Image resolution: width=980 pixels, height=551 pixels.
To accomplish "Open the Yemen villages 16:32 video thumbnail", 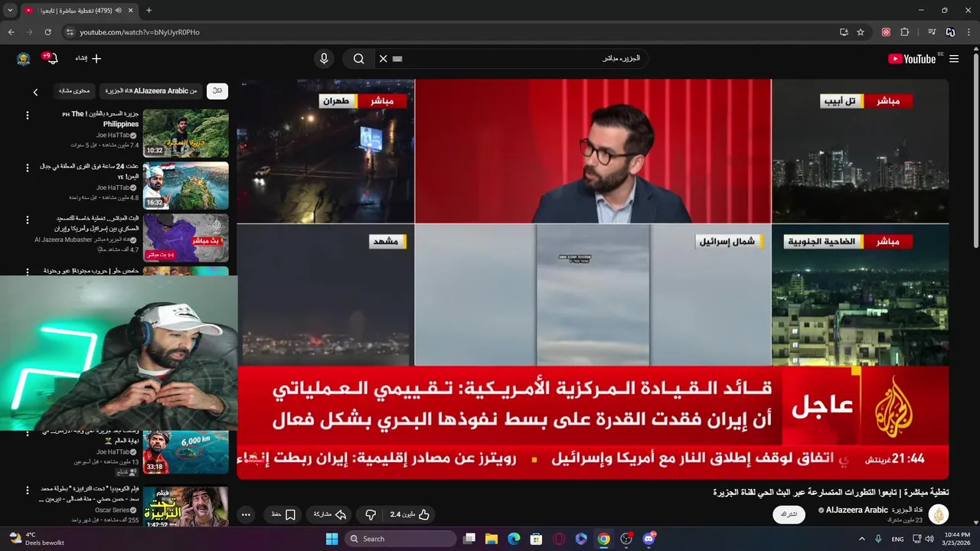I will [x=185, y=186].
